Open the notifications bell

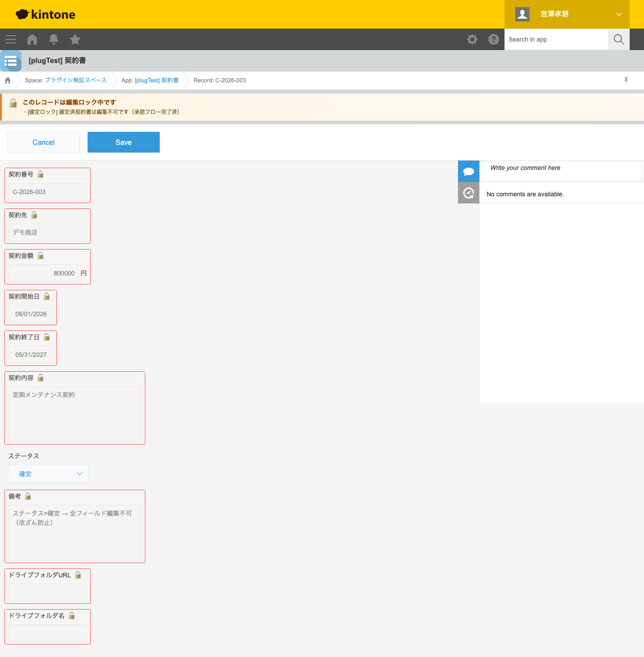[54, 39]
